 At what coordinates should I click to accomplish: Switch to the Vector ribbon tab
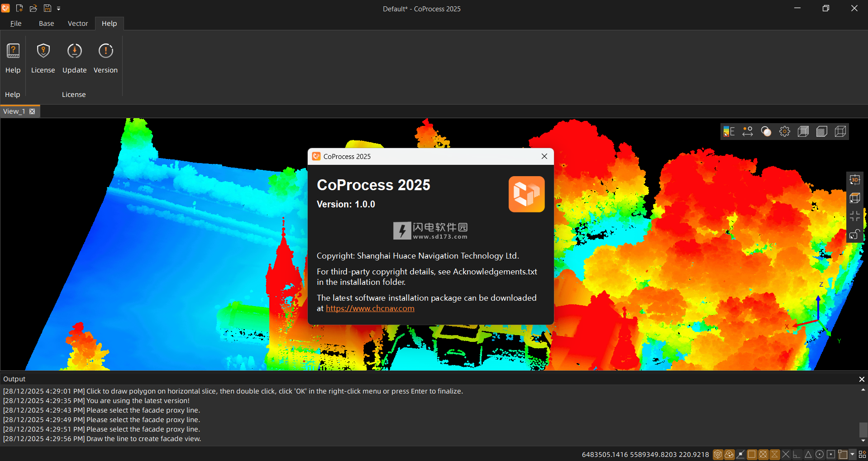click(78, 24)
